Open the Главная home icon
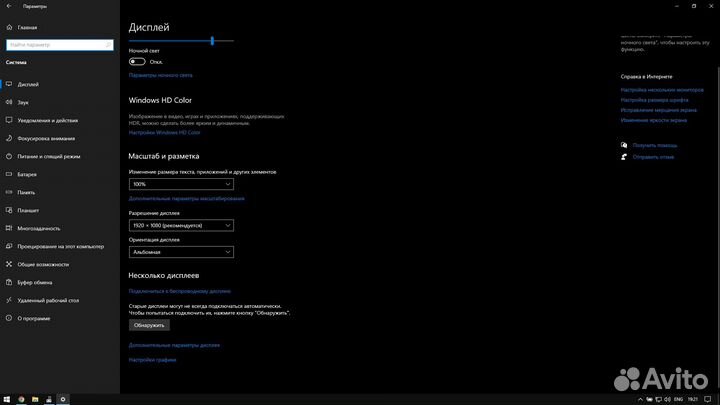 (8, 29)
